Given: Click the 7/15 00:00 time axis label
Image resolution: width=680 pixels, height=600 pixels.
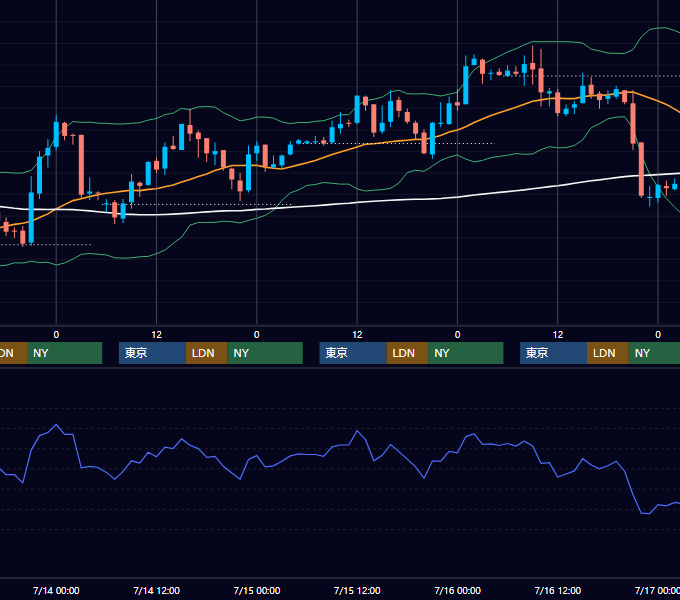Looking at the screenshot, I should tap(257, 590).
